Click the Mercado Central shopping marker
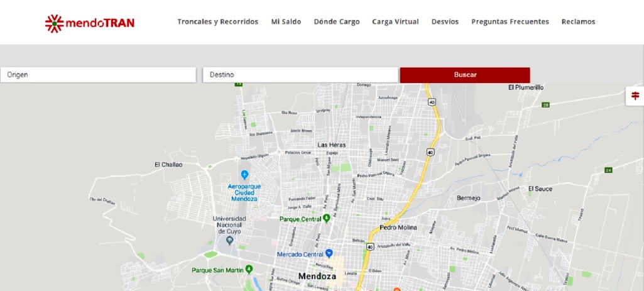Viewport: 644px width, 291px height. pos(329,253)
